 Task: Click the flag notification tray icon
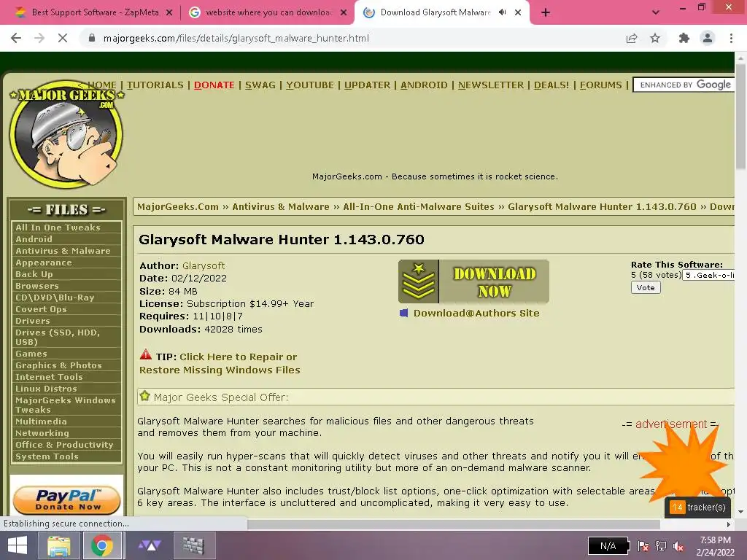pyautogui.click(x=643, y=546)
